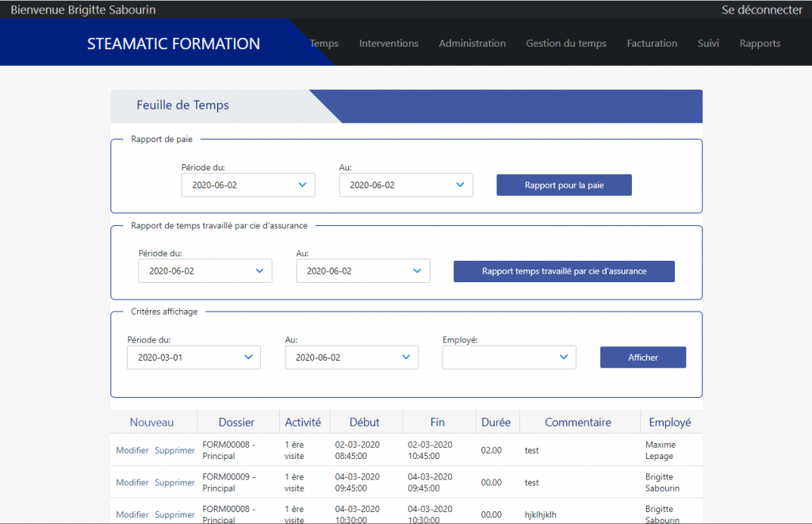Open the Suivi menu
The height and width of the screenshot is (524, 812).
708,44
